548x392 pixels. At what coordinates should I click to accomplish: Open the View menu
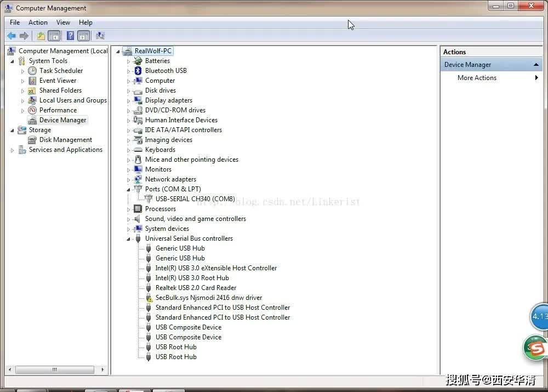[x=63, y=22]
